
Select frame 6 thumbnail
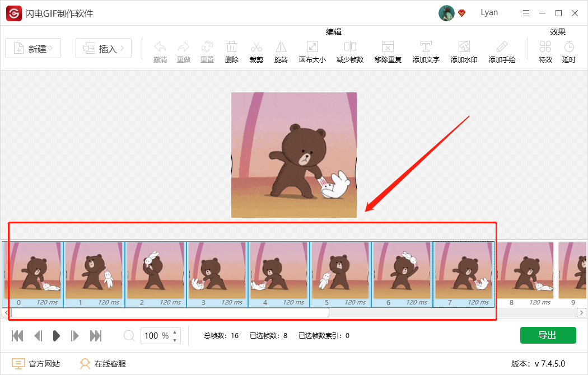pos(402,274)
